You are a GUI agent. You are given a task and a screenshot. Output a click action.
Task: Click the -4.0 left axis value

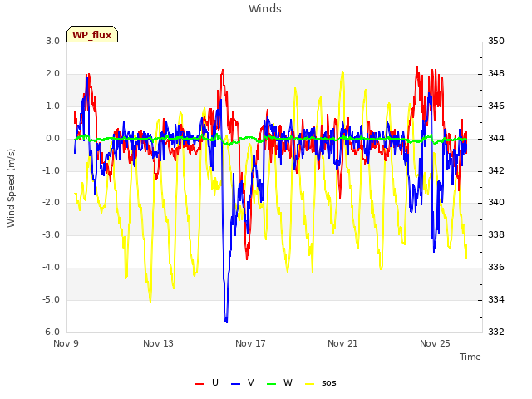(51, 268)
